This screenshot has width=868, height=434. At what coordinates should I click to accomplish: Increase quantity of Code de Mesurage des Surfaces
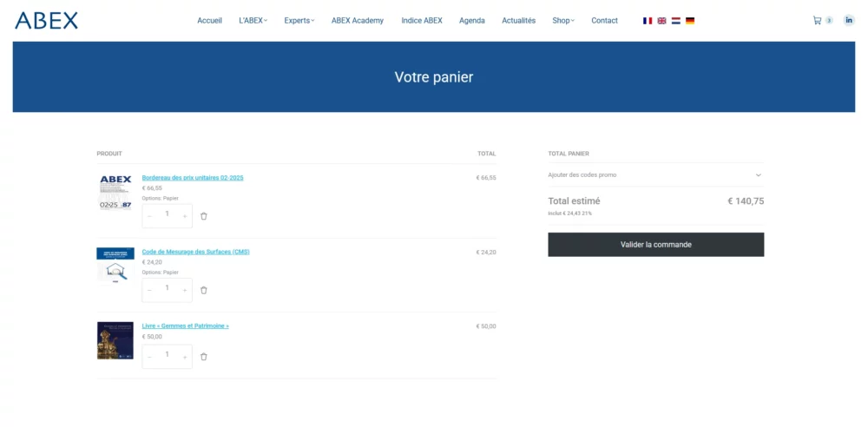185,290
